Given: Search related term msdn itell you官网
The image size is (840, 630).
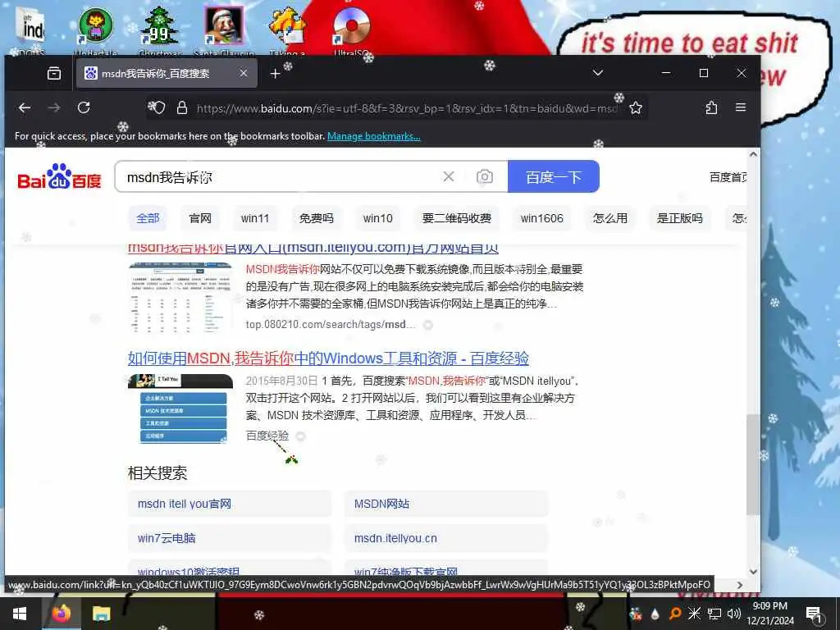Looking at the screenshot, I should [x=230, y=504].
